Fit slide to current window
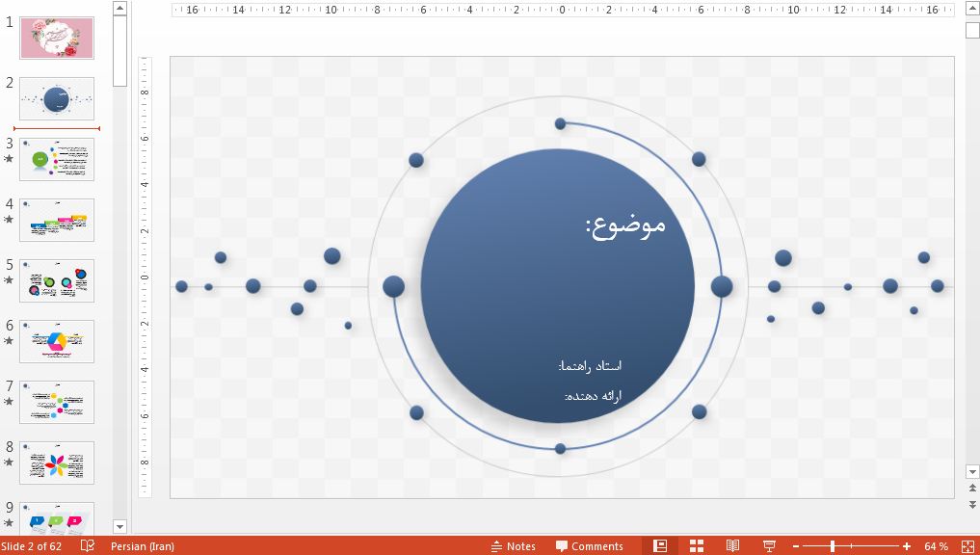 967,545
